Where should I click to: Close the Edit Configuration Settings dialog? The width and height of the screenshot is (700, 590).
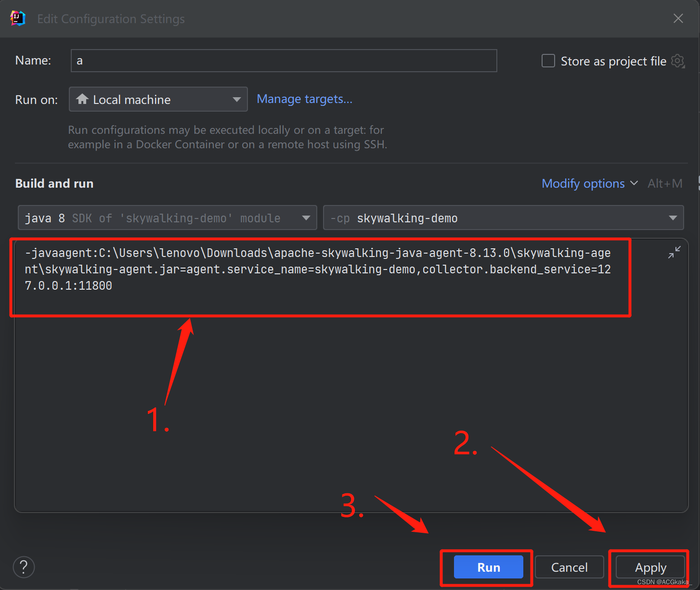678,19
